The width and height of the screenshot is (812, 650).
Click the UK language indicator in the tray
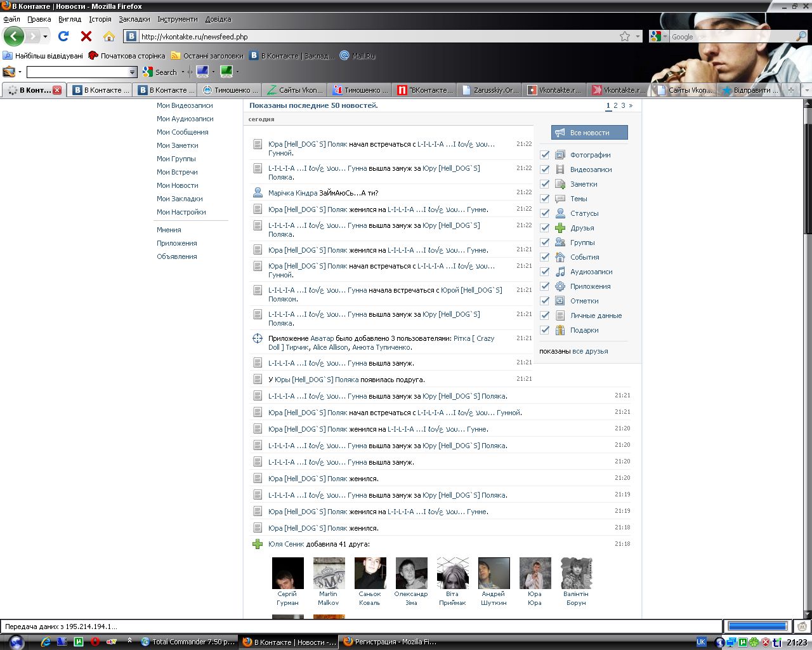pyautogui.click(x=701, y=642)
